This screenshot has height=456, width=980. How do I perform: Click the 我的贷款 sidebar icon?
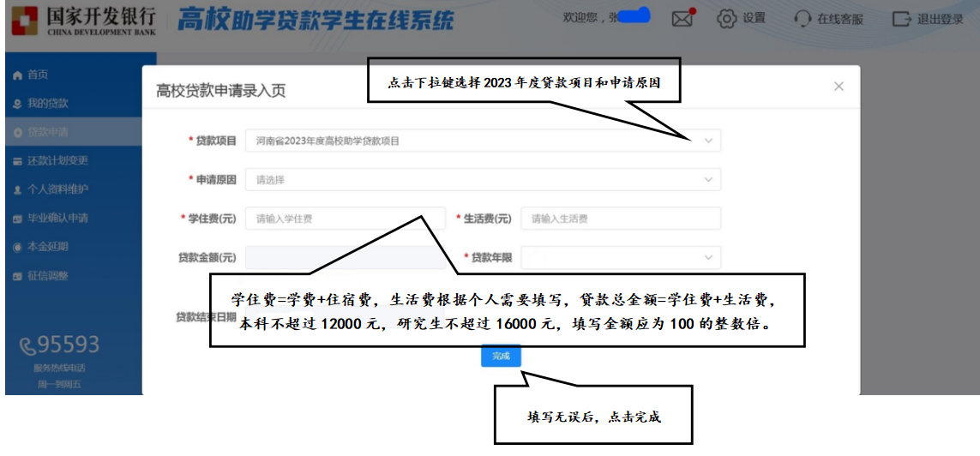(x=17, y=104)
